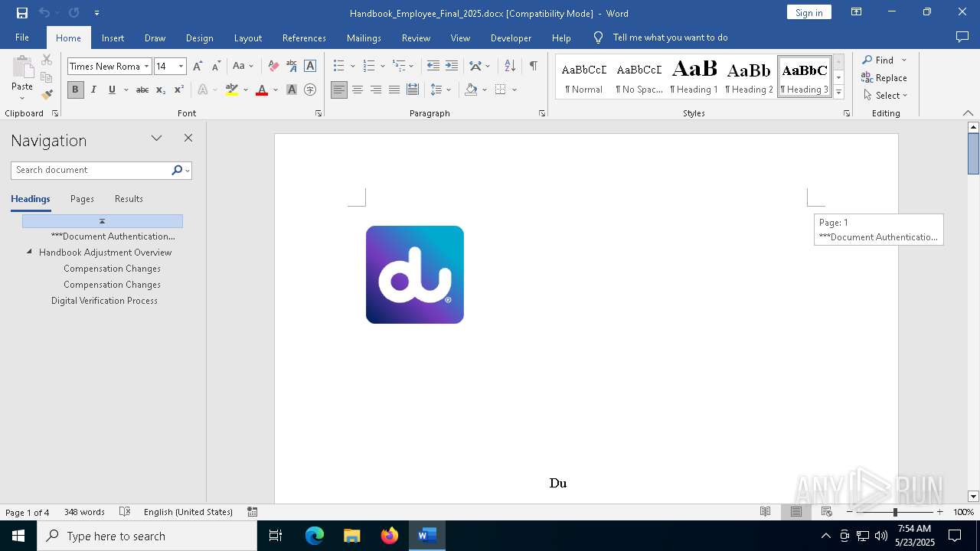Adjust the zoom slider handle

click(x=895, y=512)
